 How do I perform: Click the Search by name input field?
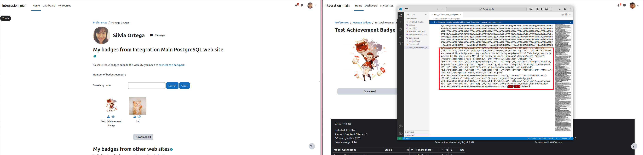(x=147, y=86)
